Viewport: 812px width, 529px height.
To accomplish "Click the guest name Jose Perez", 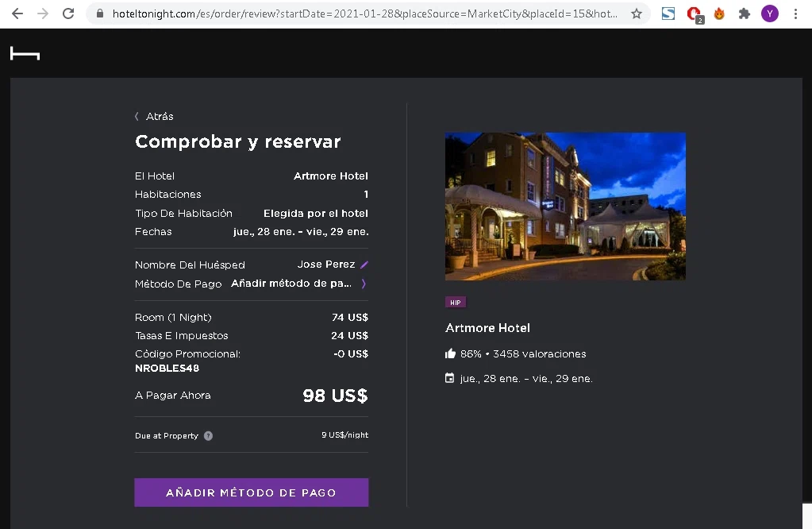I will pos(326,264).
